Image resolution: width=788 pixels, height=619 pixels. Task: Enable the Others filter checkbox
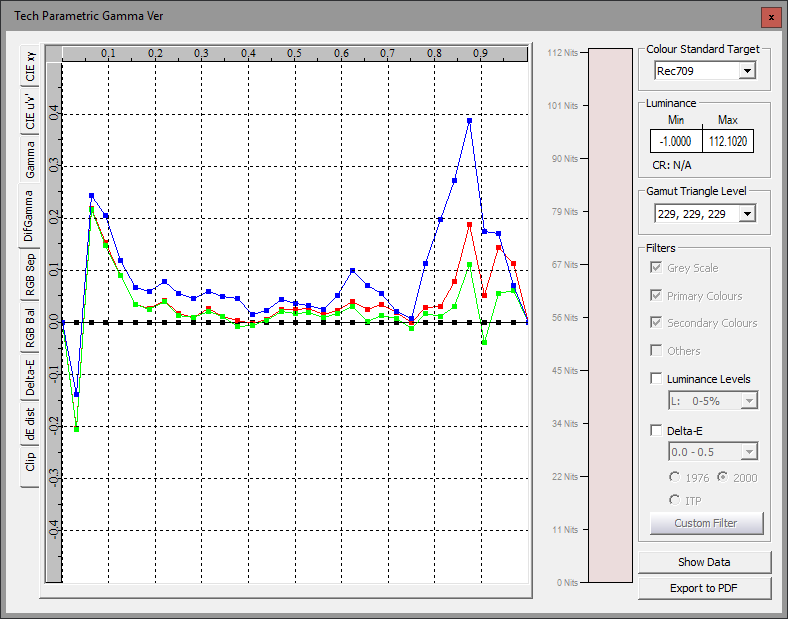click(x=656, y=350)
